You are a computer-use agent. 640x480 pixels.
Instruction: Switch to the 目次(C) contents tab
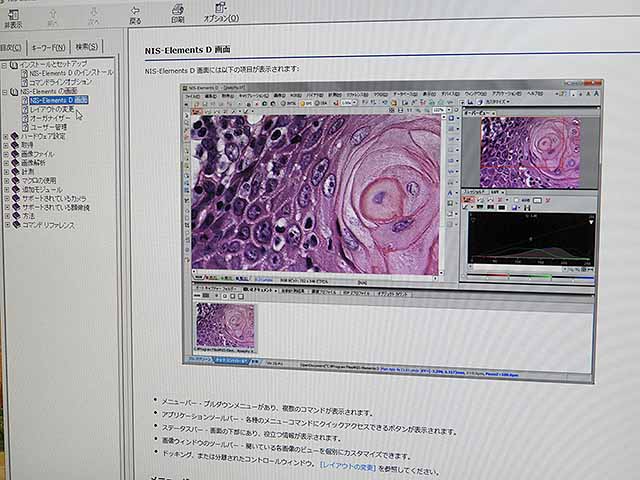[11, 48]
